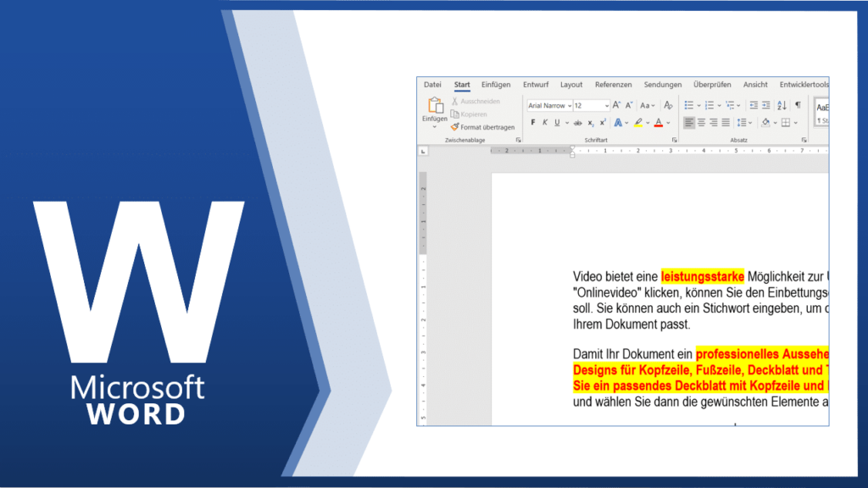Open the font size 12 dropdown
This screenshot has width=868, height=488.
tap(606, 106)
